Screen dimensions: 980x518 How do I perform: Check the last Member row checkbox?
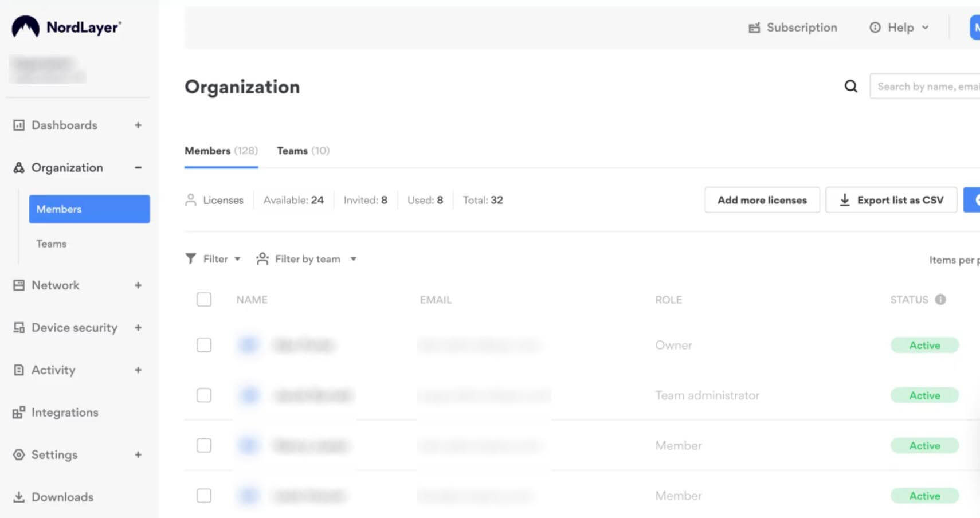tap(204, 496)
